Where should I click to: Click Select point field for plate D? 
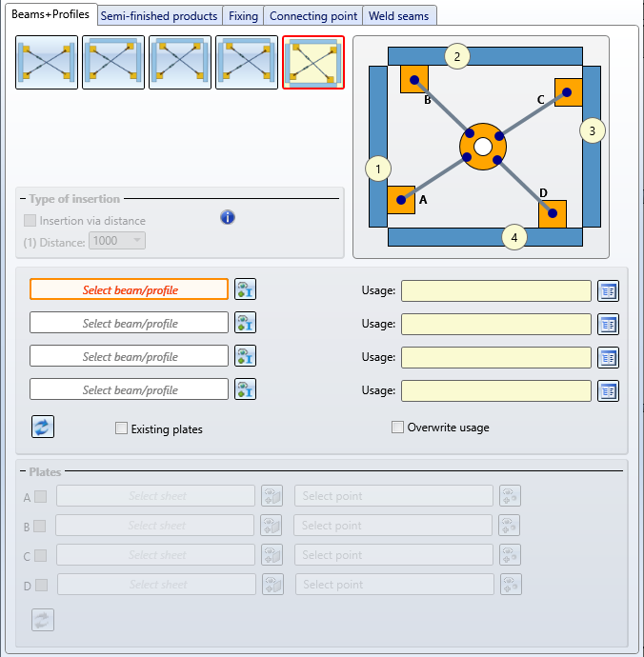[394, 584]
